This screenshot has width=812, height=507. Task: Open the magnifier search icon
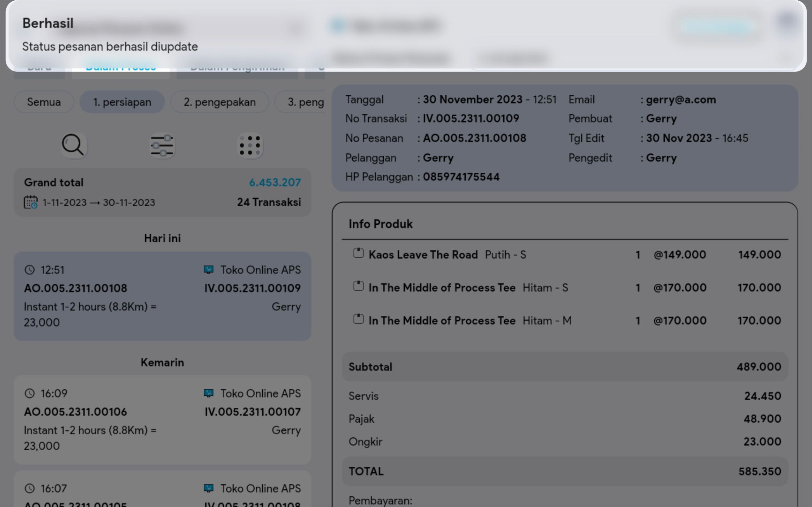74,145
